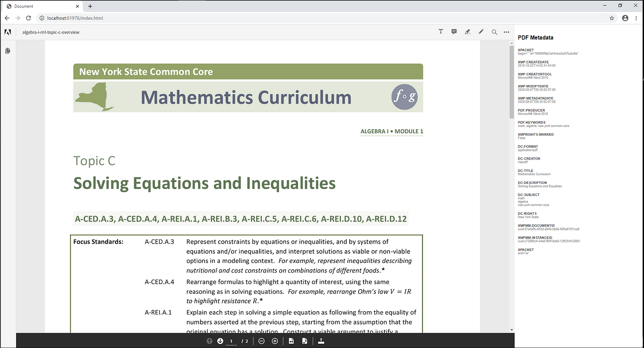Click the PDF Metadata heading
This screenshot has height=348, width=644.
tap(535, 38)
